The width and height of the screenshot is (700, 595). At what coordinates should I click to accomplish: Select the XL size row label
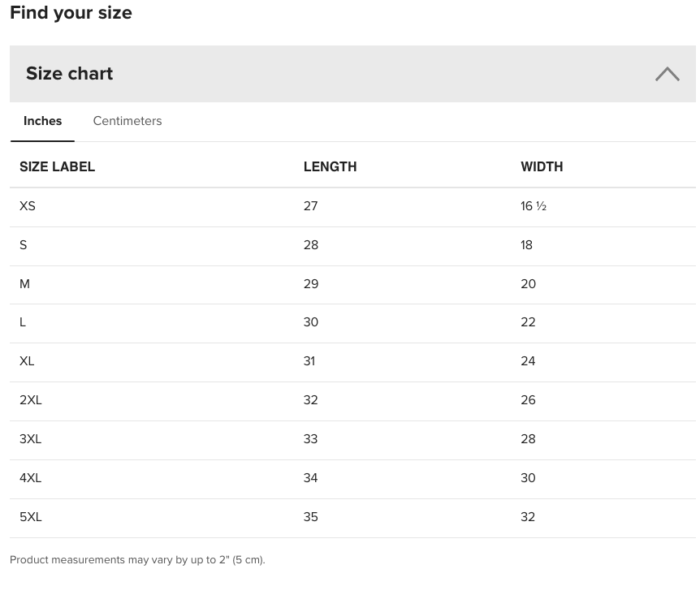[27, 361]
